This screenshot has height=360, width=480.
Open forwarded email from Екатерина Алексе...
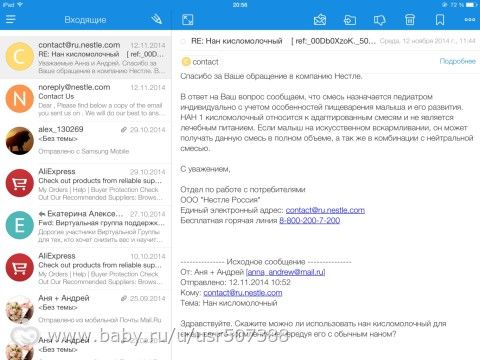click(x=86, y=226)
